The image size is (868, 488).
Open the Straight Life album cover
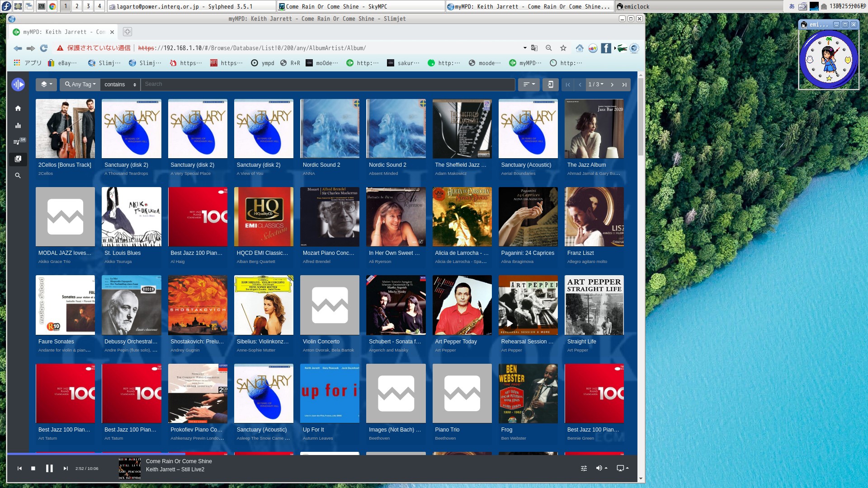(594, 305)
